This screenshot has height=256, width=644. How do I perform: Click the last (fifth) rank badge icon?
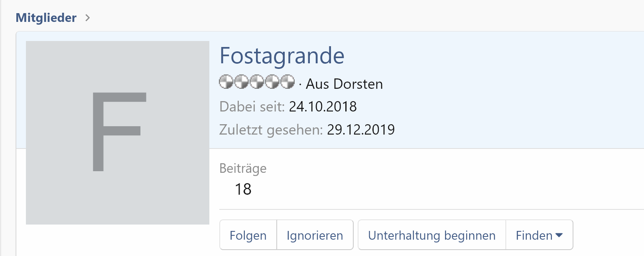[x=287, y=82]
